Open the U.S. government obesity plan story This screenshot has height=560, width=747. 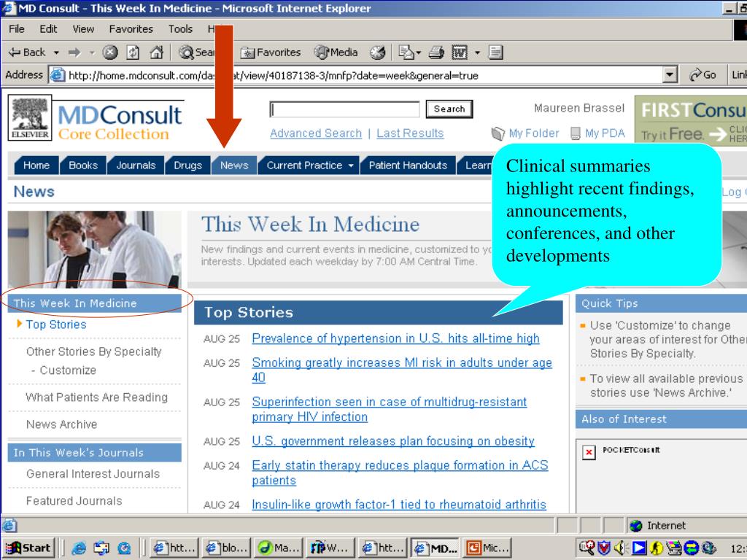click(393, 441)
